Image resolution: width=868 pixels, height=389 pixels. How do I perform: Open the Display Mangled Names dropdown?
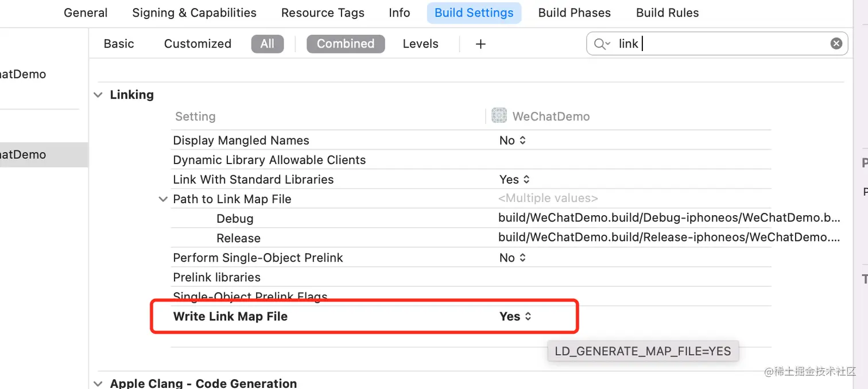513,141
